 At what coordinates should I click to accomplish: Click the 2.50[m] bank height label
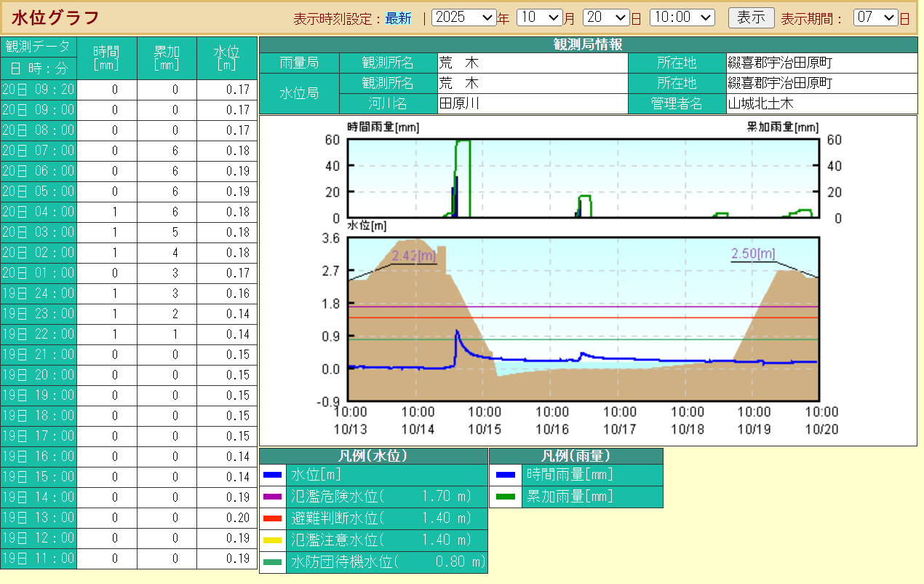pyautogui.click(x=753, y=253)
